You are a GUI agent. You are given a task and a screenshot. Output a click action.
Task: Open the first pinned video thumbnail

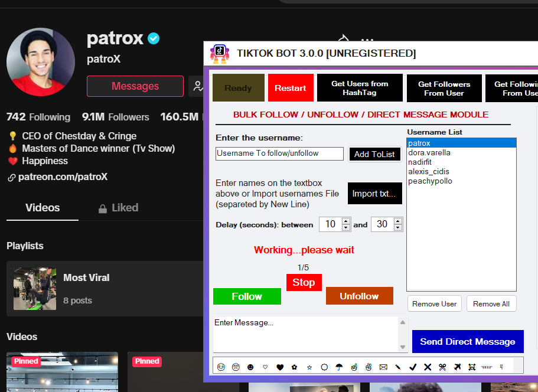[x=62, y=372]
